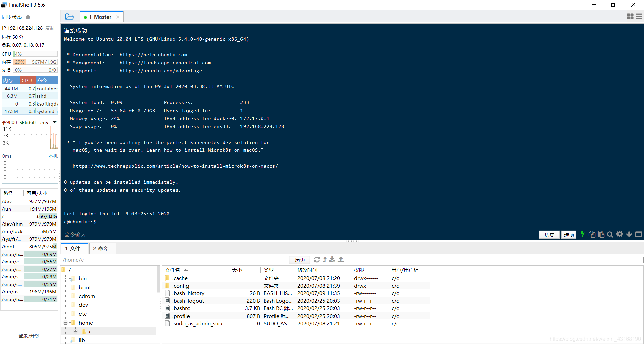Click the paste clipboard icon in terminal toolbar

pos(601,234)
